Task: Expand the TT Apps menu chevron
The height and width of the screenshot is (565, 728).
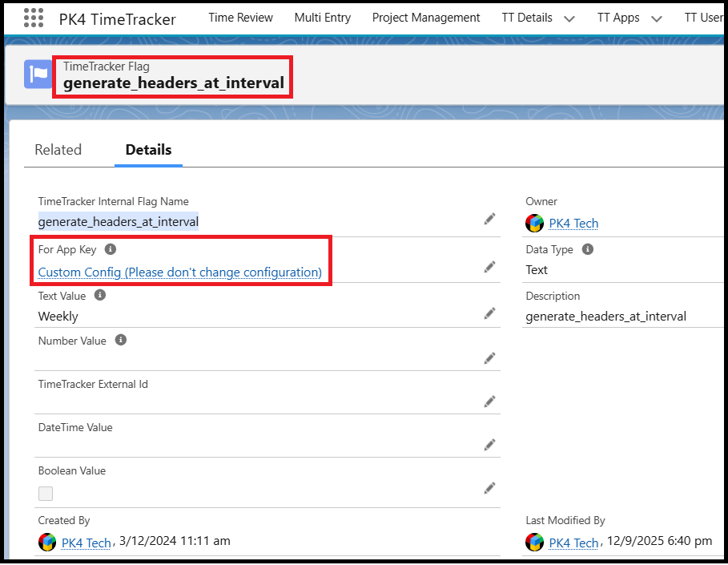Action: [x=657, y=19]
